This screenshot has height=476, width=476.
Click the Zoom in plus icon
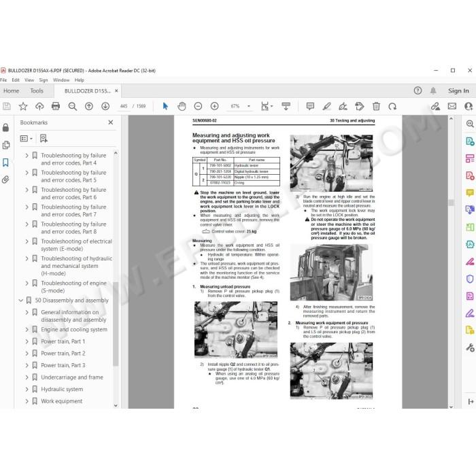tap(214, 106)
